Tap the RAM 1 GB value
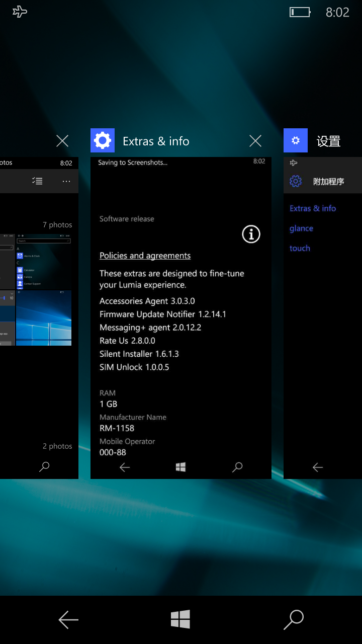This screenshot has width=362, height=644. click(109, 404)
